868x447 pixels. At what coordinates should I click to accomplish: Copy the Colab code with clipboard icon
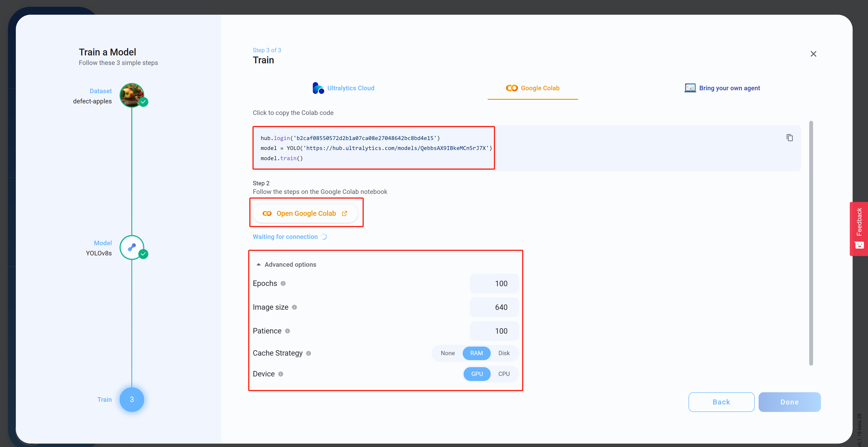pos(790,138)
